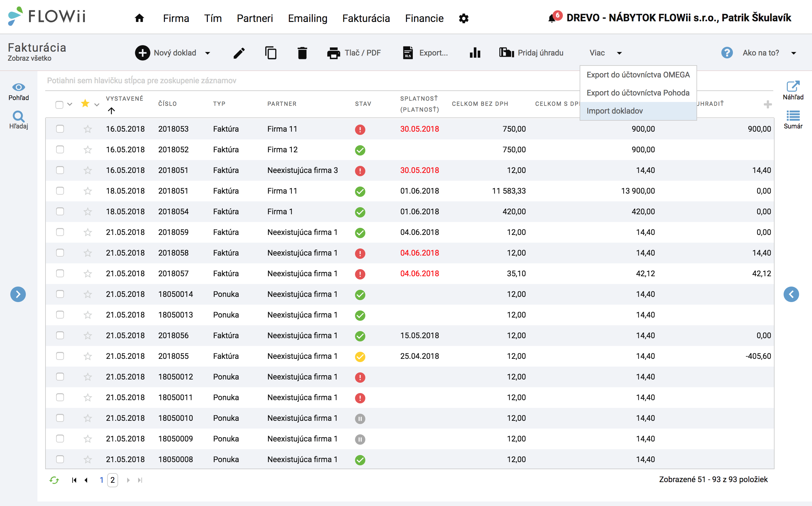Click user name Patrik Škulavík
Screen dimensions: 812x506
[x=756, y=17]
